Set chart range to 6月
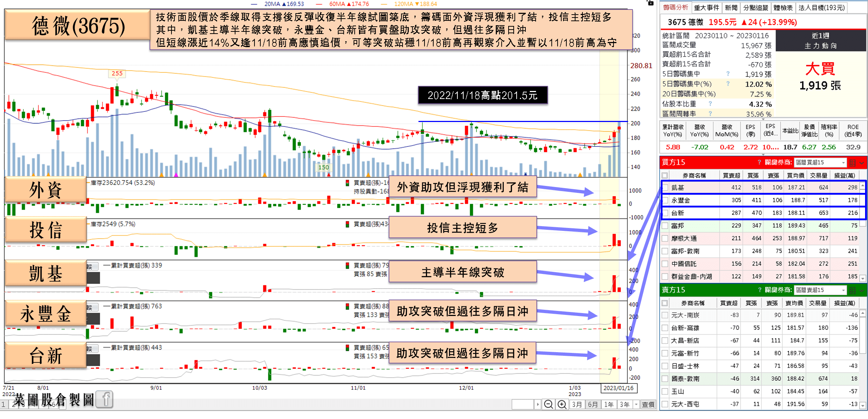 point(593,404)
